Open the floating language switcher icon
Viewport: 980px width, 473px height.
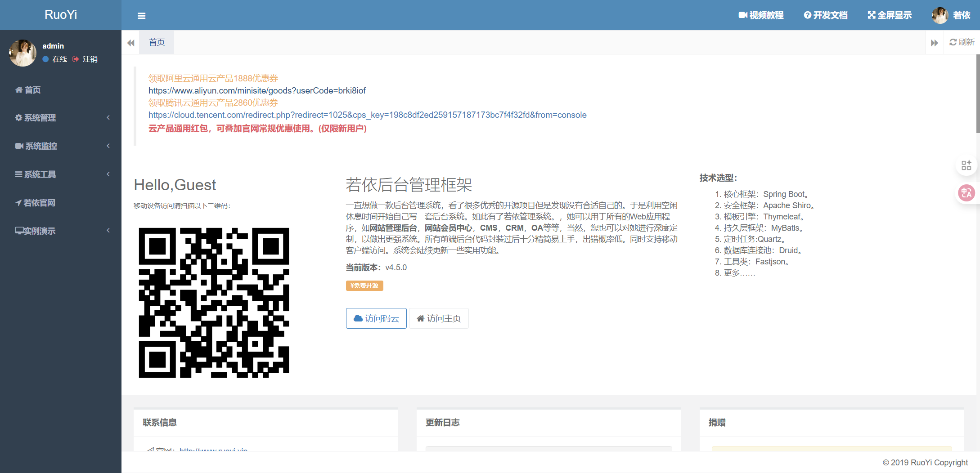click(x=967, y=193)
